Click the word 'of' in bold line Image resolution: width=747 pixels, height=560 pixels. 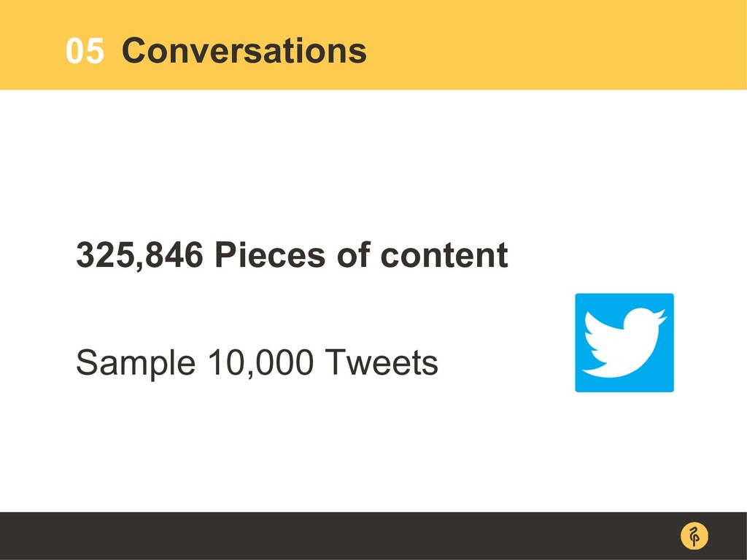pyautogui.click(x=354, y=254)
